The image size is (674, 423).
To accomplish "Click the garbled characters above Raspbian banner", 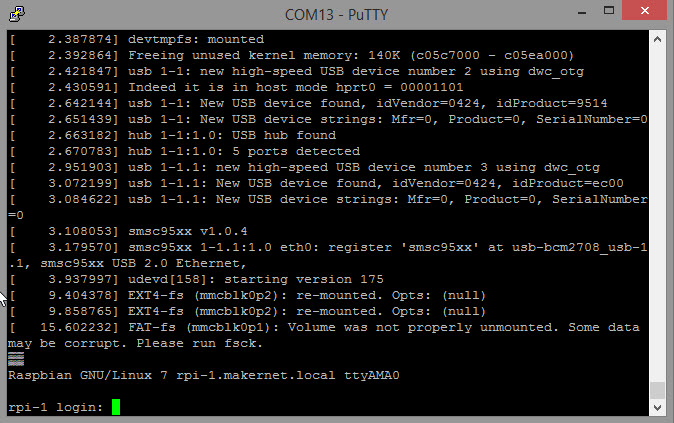I will (x=16, y=359).
